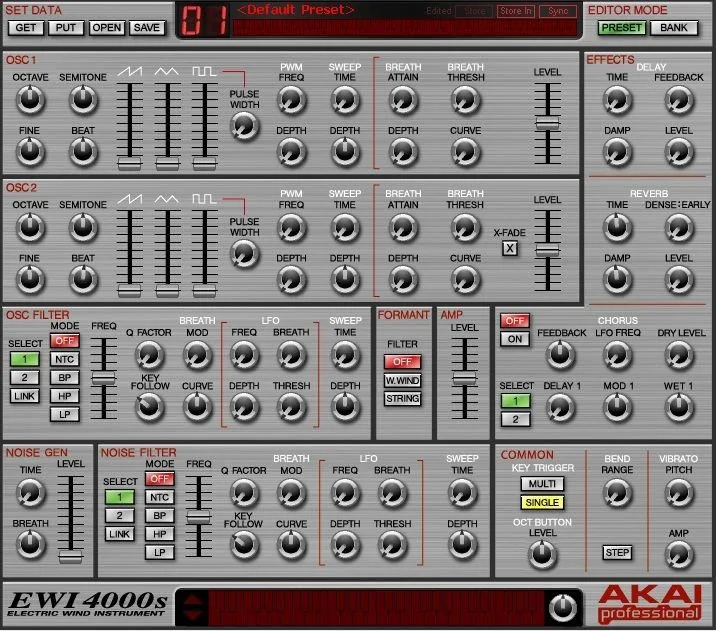Click OSC Filter Key Follow knob
The width and height of the screenshot is (716, 631).
click(149, 407)
